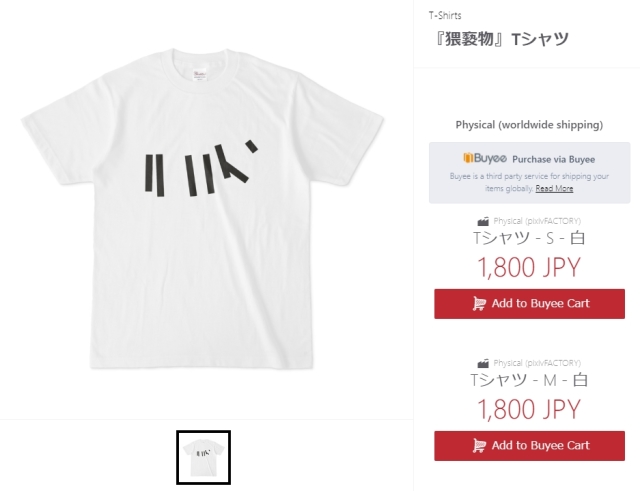Viewport: 640px width, 491px height.
Task: Click the Tシャツ - S - 白 variant name
Action: 529,239
